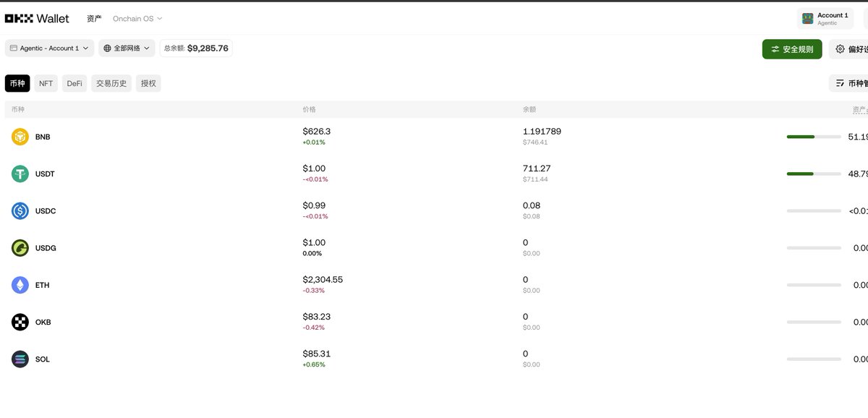The image size is (868, 418).
Task: Click the globe icon for 全部网络
Action: (x=107, y=48)
